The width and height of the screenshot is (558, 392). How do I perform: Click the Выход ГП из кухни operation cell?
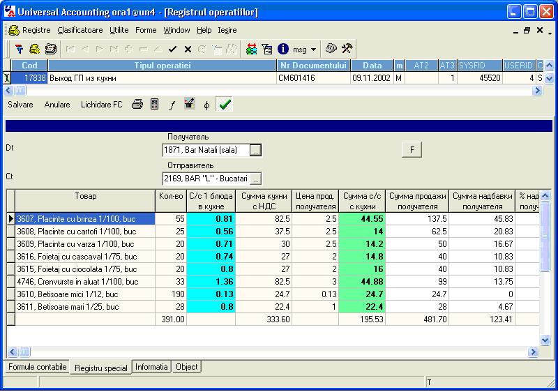(x=163, y=78)
